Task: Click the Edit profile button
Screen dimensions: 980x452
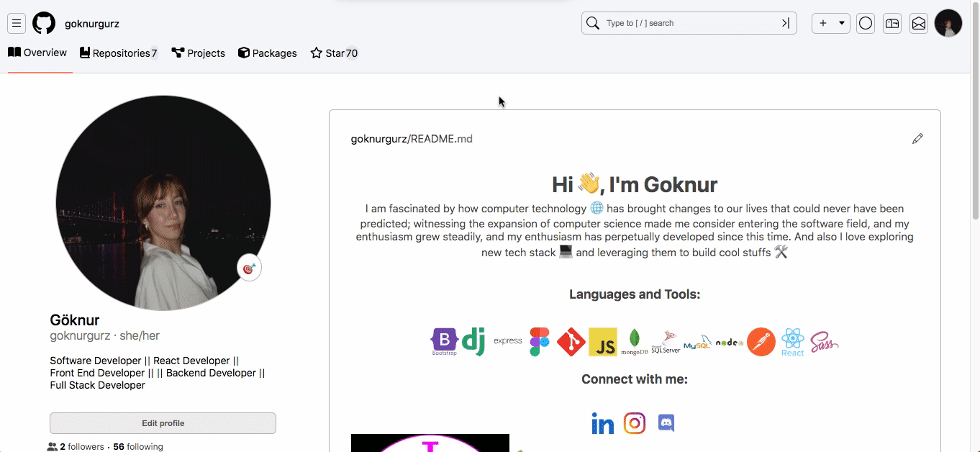Action: (163, 423)
